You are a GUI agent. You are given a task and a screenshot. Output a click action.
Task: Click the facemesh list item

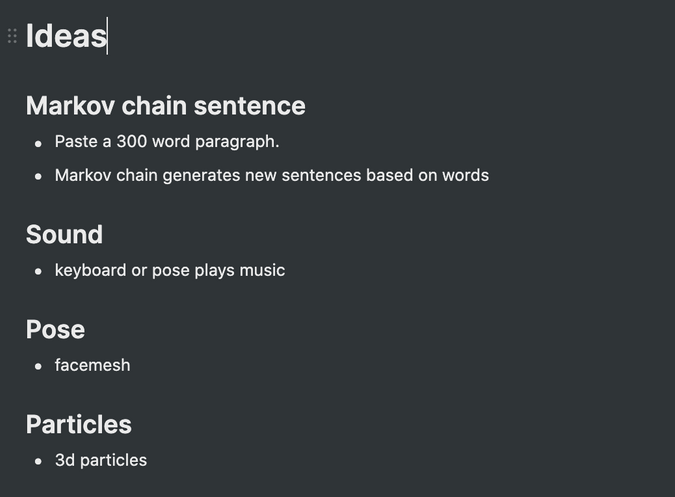pyautogui.click(x=92, y=365)
